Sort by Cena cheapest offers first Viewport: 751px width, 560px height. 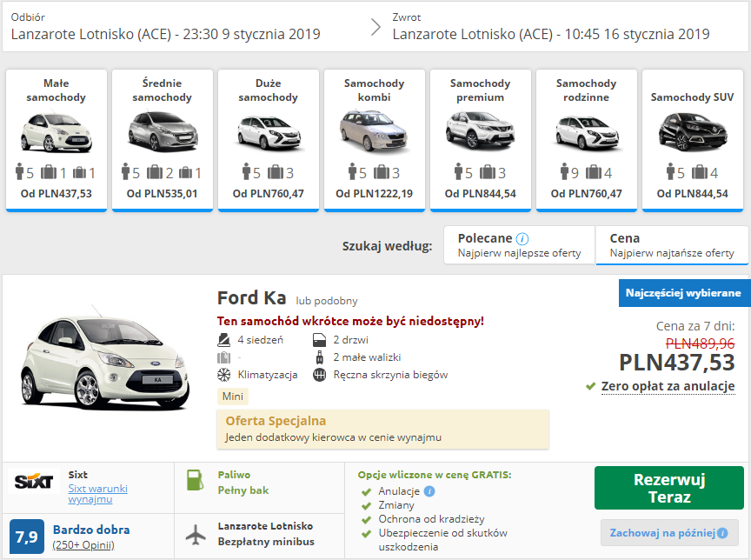[x=672, y=245]
